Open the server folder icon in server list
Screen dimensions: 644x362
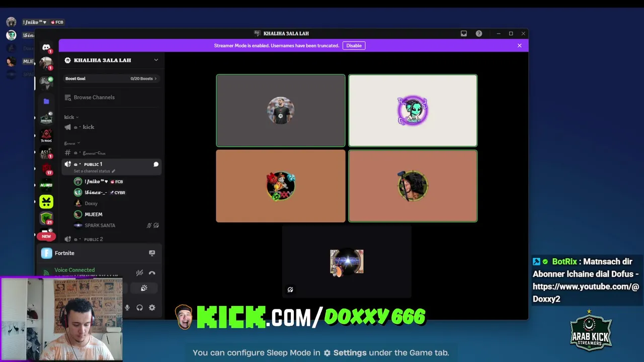click(46, 101)
